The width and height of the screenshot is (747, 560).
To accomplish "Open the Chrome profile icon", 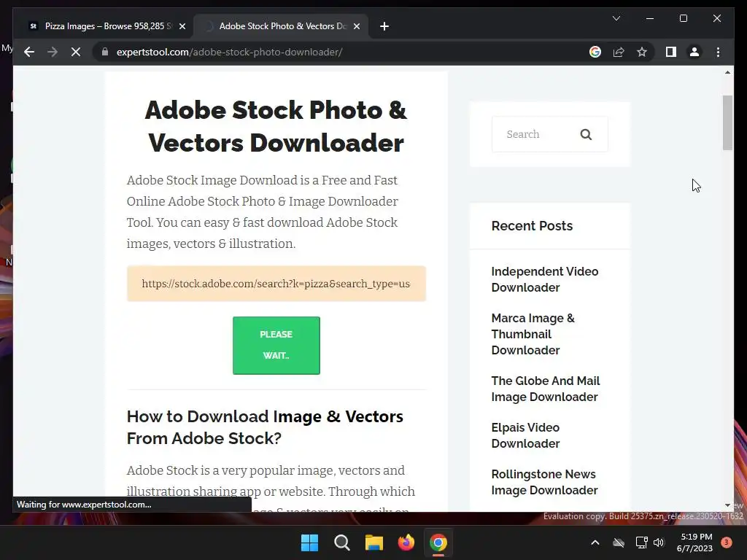I will pyautogui.click(x=694, y=52).
